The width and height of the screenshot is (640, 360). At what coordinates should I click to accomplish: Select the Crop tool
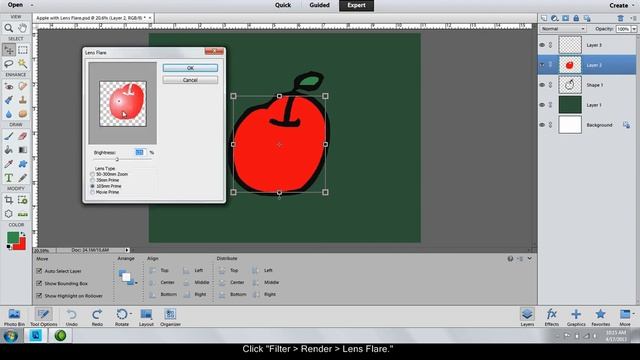pos(9,200)
